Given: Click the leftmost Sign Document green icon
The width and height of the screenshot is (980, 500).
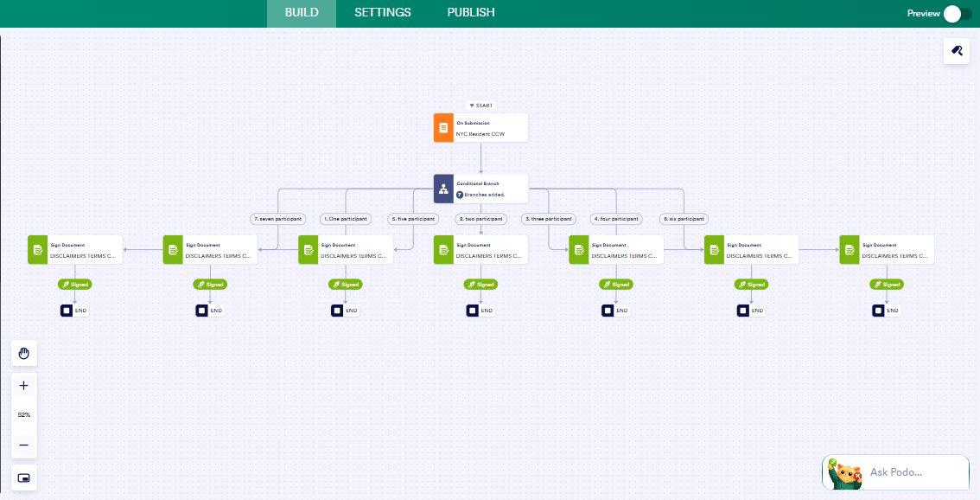Looking at the screenshot, I should 37,250.
